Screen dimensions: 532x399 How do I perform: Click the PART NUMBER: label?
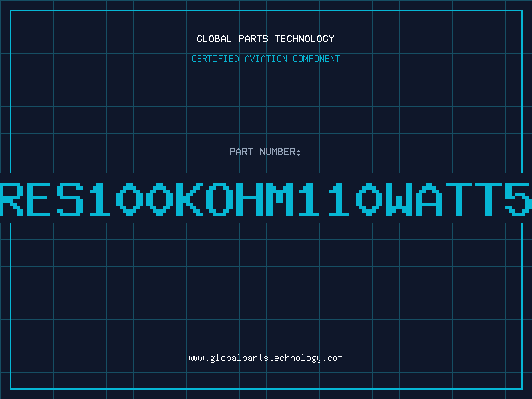(x=265, y=152)
